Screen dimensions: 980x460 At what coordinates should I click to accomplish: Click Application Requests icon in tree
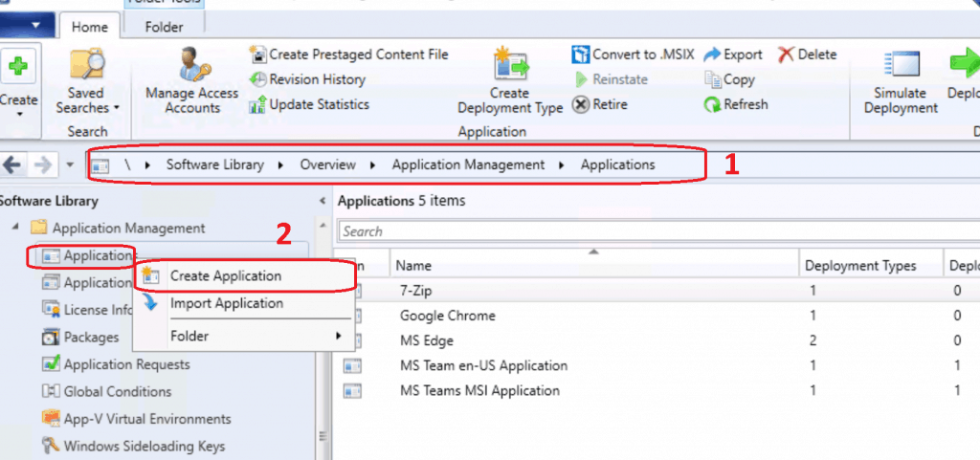tap(51, 363)
